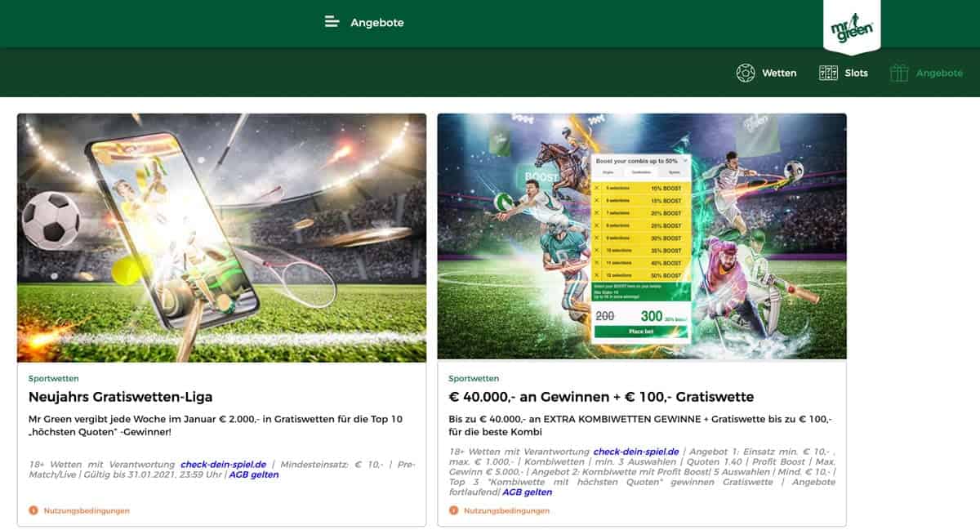Open the Wetten navigation tab
Screen dimensions: 980x530
coord(766,73)
